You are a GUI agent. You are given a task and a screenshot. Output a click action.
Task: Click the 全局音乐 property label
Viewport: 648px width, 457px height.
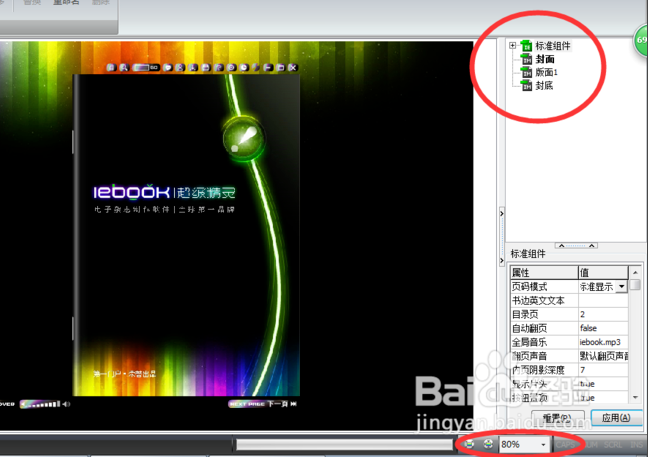pyautogui.click(x=544, y=342)
